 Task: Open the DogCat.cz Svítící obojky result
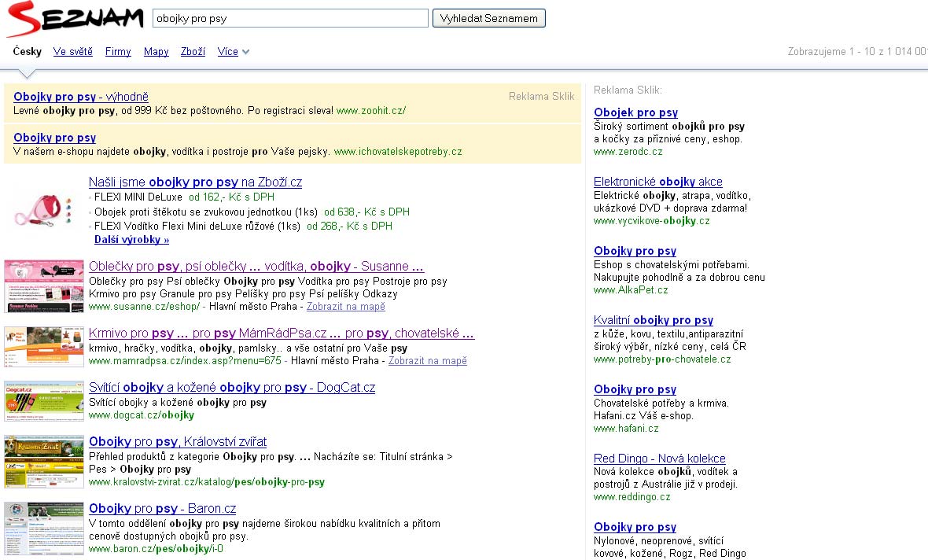[x=232, y=387]
